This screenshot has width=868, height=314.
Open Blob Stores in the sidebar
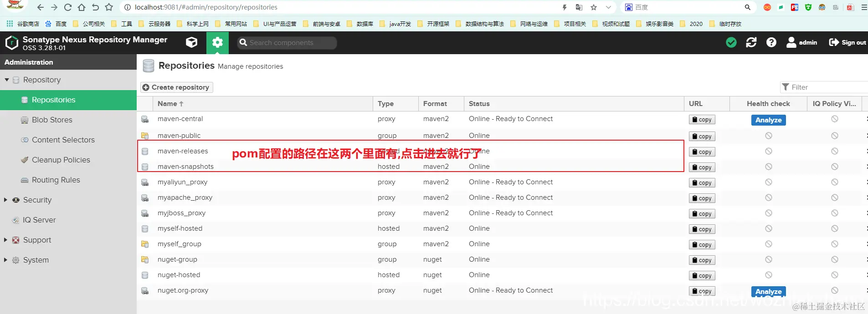(68, 120)
